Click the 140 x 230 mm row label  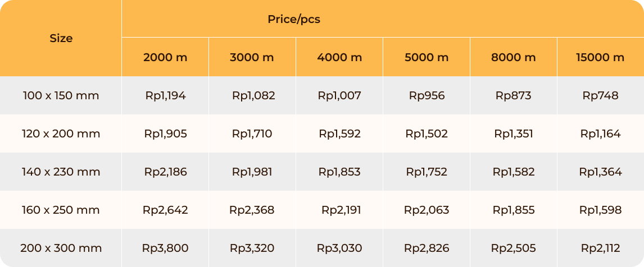coord(61,172)
